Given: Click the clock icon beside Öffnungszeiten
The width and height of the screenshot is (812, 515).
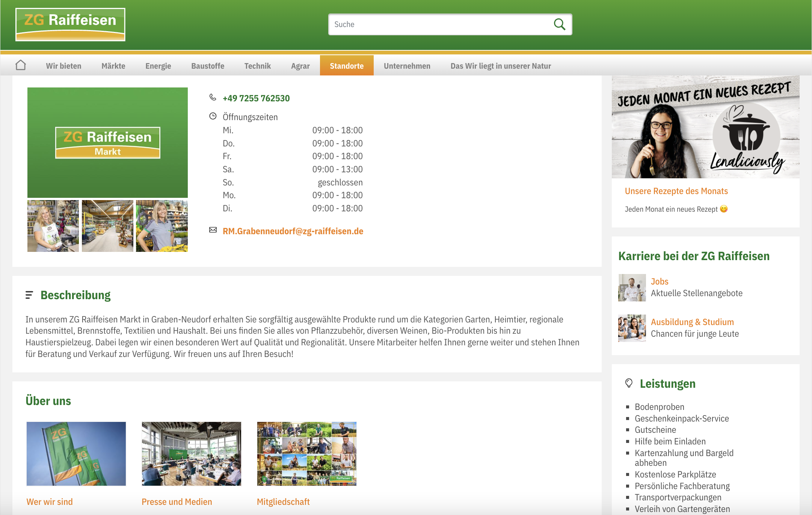Looking at the screenshot, I should [213, 116].
